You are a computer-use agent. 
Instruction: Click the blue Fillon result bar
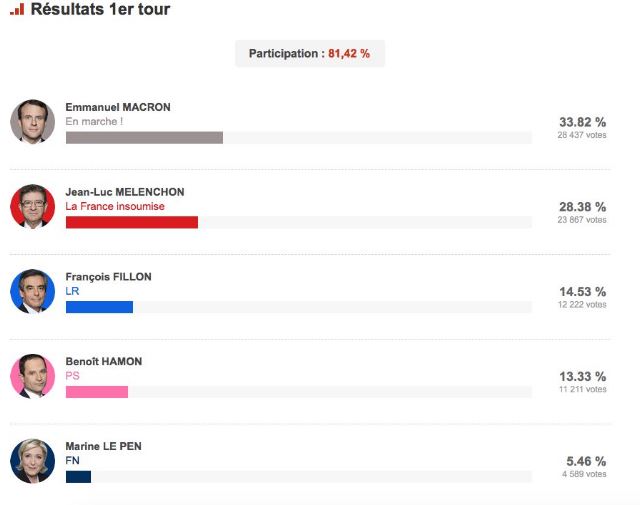pyautogui.click(x=99, y=307)
